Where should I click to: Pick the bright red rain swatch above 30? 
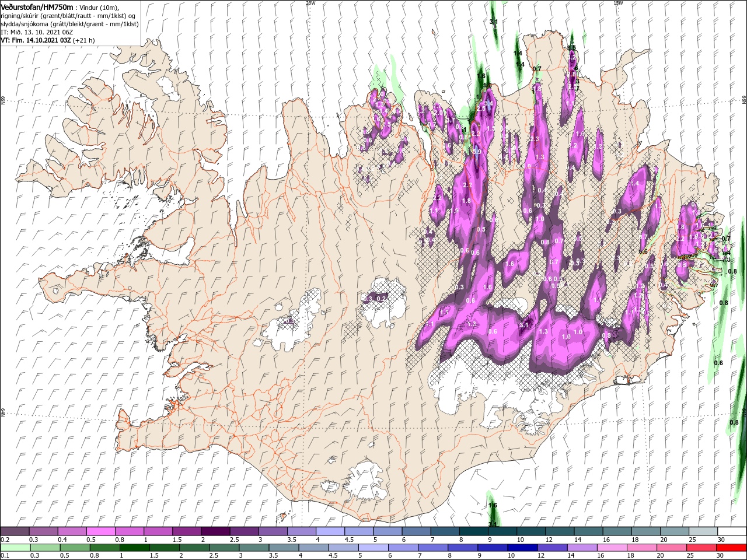pyautogui.click(x=731, y=548)
